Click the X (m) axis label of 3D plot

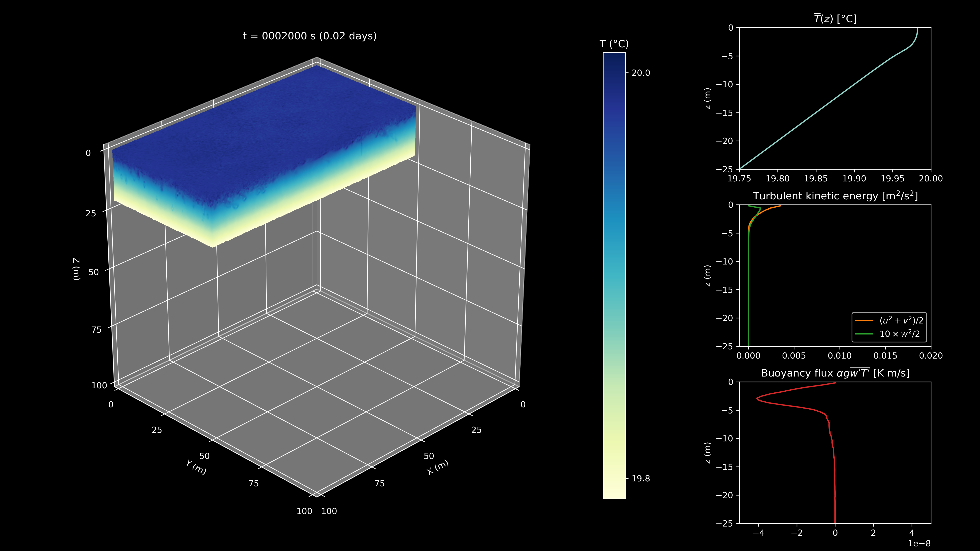pyautogui.click(x=438, y=467)
